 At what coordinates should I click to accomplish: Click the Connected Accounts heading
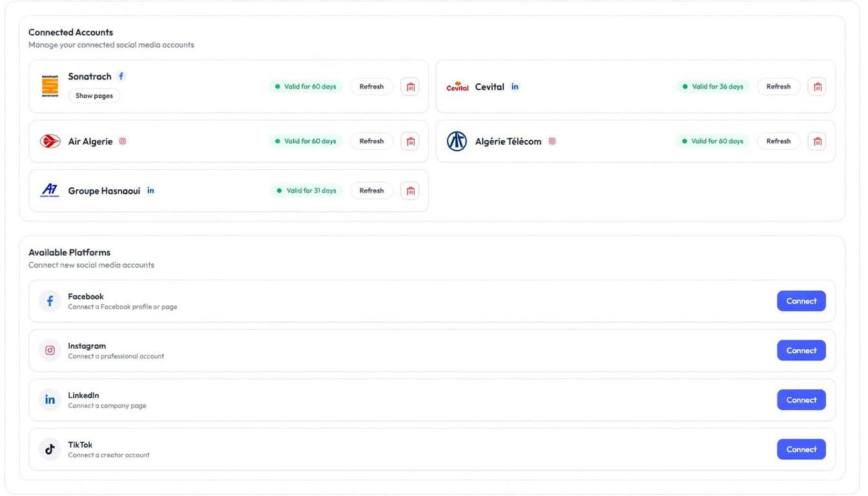coord(71,32)
